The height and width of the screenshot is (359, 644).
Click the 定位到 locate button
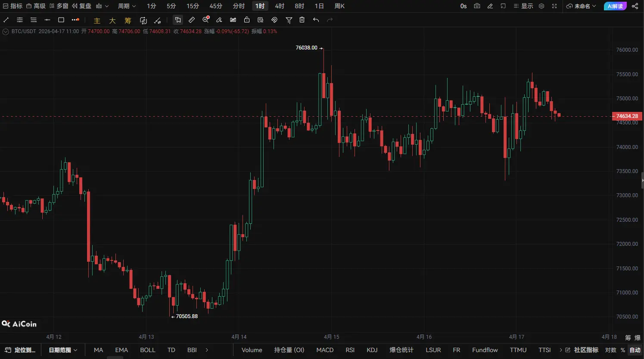20,350
